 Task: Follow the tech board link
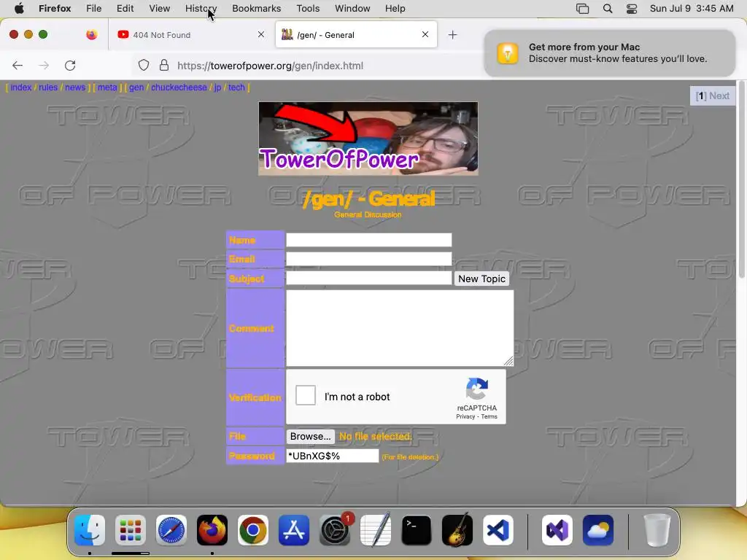click(236, 87)
